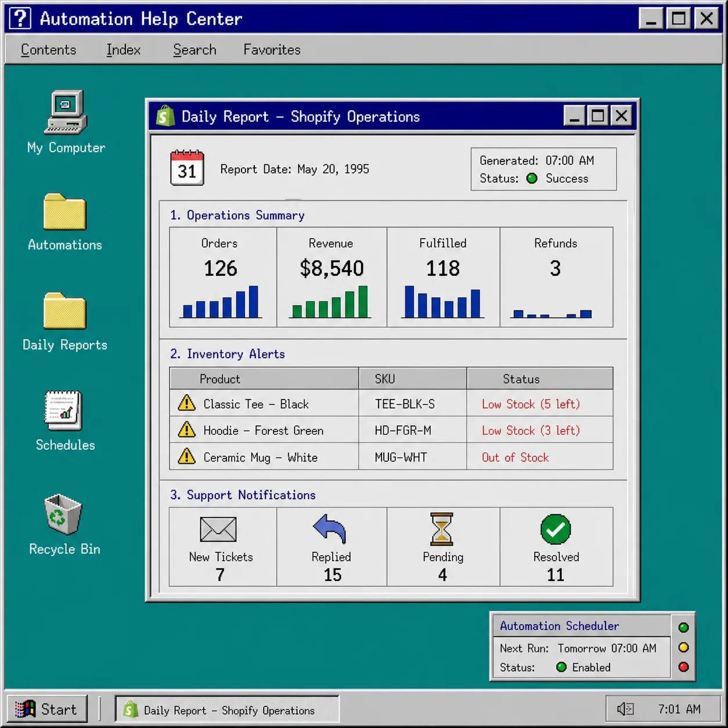Image resolution: width=728 pixels, height=728 pixels.
Task: Click the Refunds value 3
Action: pos(556,268)
